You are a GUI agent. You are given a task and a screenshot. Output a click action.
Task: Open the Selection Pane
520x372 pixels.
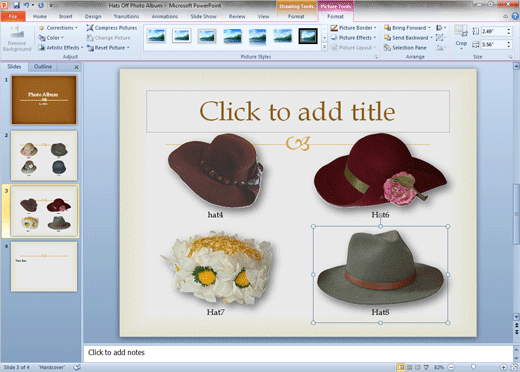[405, 48]
